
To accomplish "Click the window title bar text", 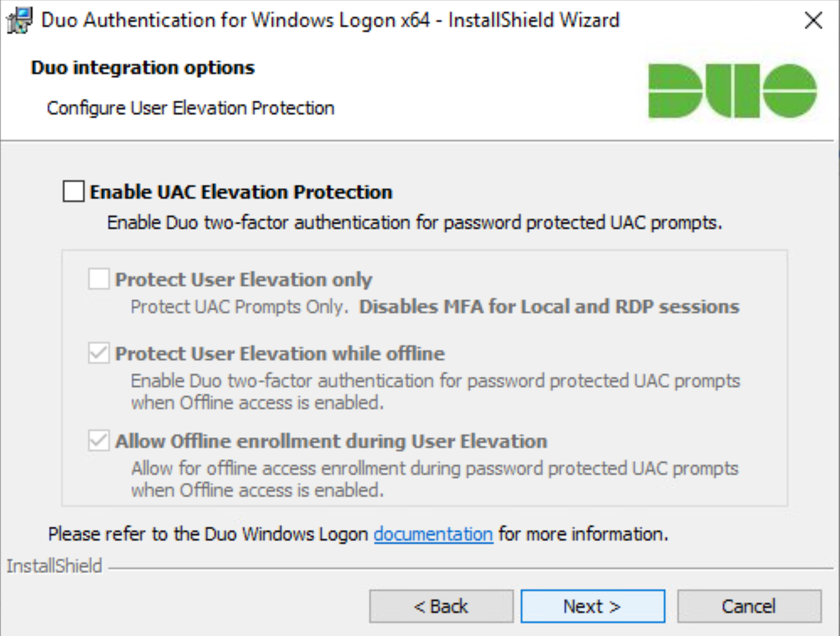I will [330, 21].
